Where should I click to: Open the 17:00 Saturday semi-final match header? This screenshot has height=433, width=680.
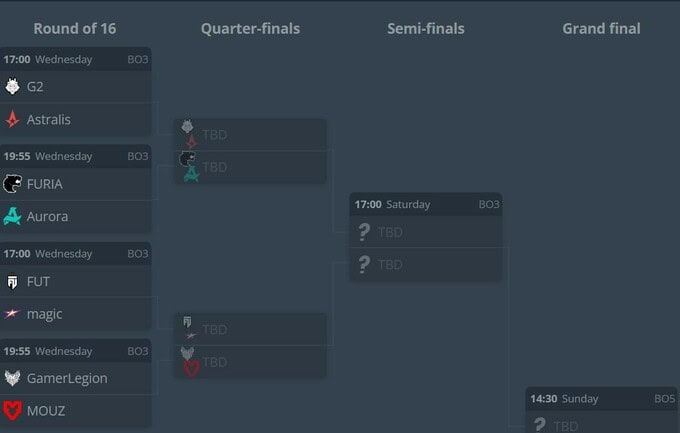[x=426, y=204]
